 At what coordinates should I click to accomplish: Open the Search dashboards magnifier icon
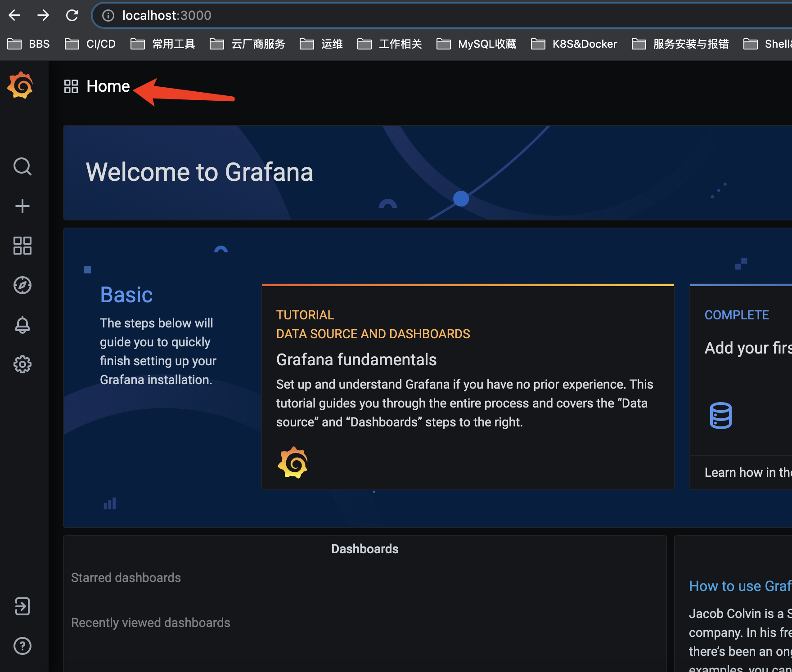coord(22,166)
